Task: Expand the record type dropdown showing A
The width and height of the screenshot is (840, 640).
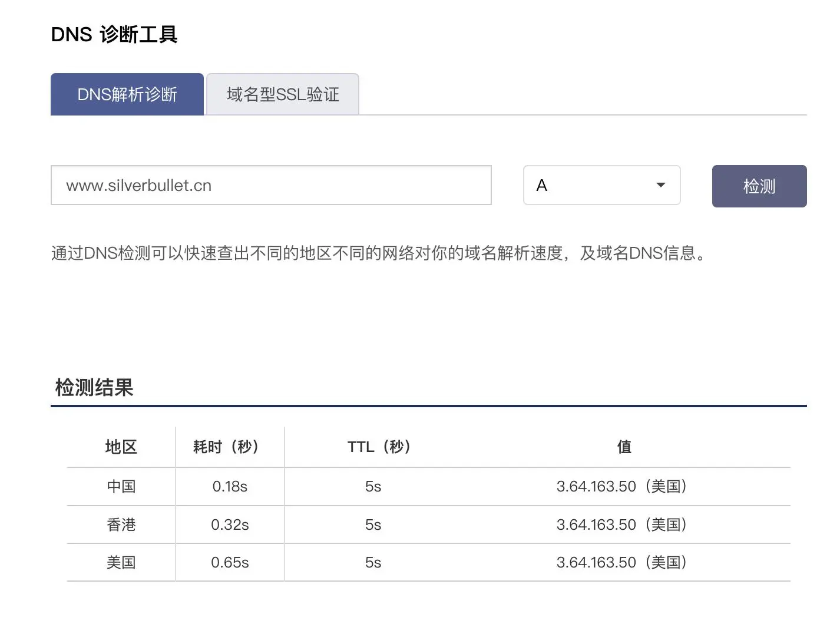Action: point(601,186)
